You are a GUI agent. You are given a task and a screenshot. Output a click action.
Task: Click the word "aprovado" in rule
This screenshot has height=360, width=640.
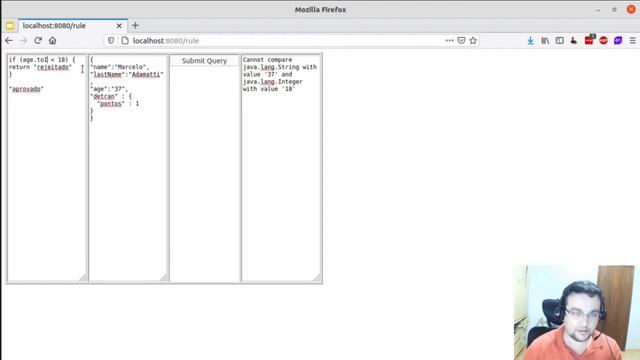[26, 89]
